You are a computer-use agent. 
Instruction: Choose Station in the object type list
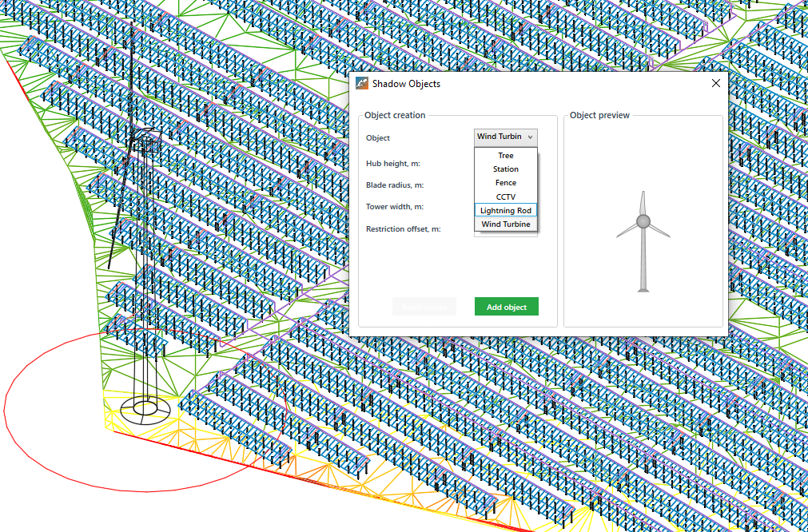(x=506, y=169)
